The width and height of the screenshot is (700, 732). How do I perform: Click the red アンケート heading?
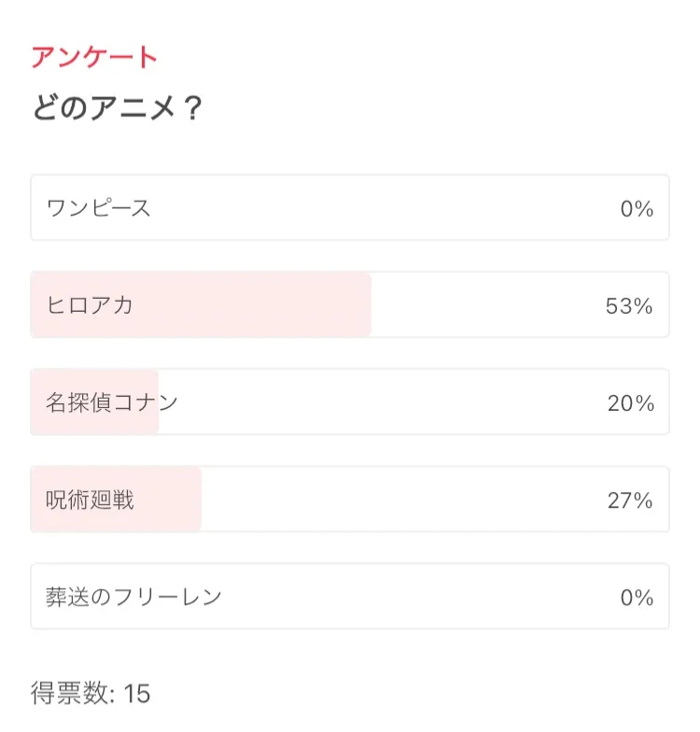pos(94,57)
